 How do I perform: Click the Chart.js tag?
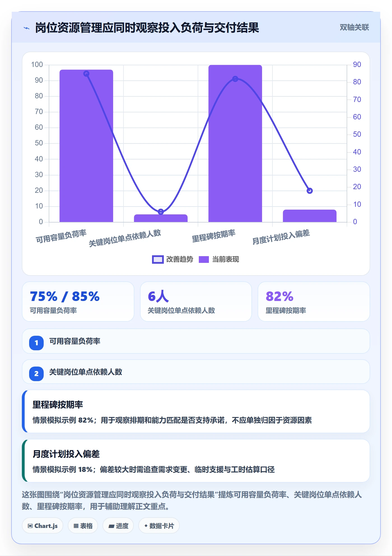click(43, 526)
